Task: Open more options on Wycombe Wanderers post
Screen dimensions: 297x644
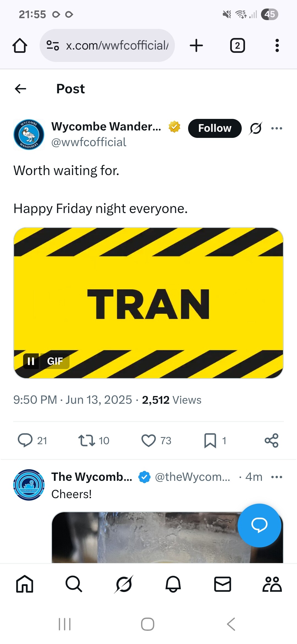Action: point(276,128)
